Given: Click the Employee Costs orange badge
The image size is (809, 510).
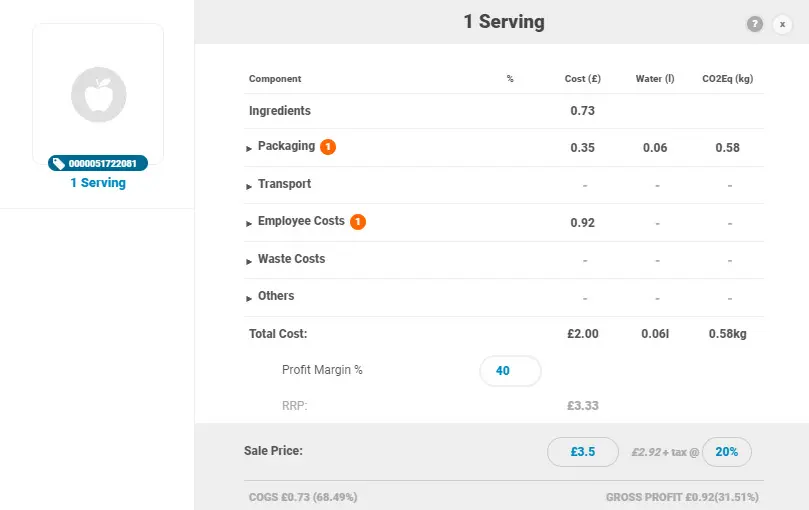Looking at the screenshot, I should pos(358,222).
